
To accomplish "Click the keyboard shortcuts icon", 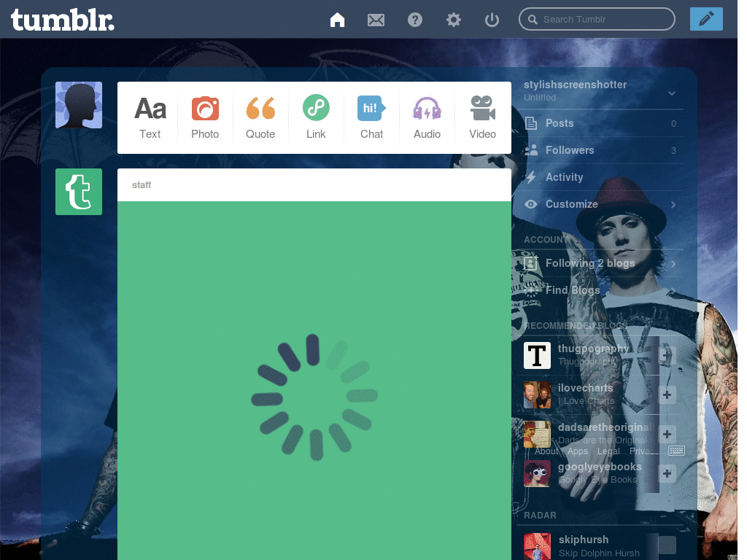I will 676,451.
